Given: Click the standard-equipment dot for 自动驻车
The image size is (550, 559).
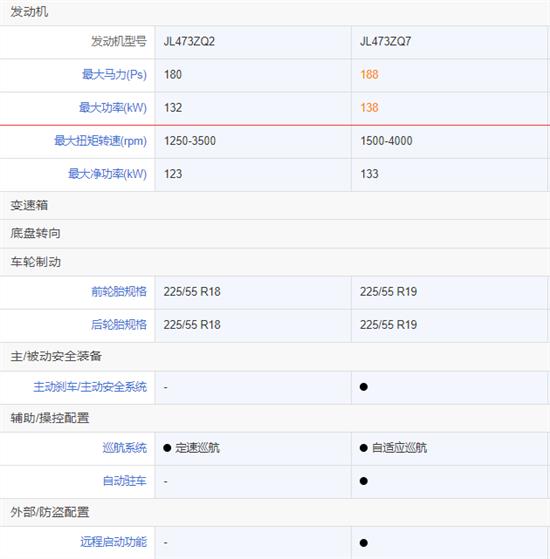Looking at the screenshot, I should pos(364,481).
